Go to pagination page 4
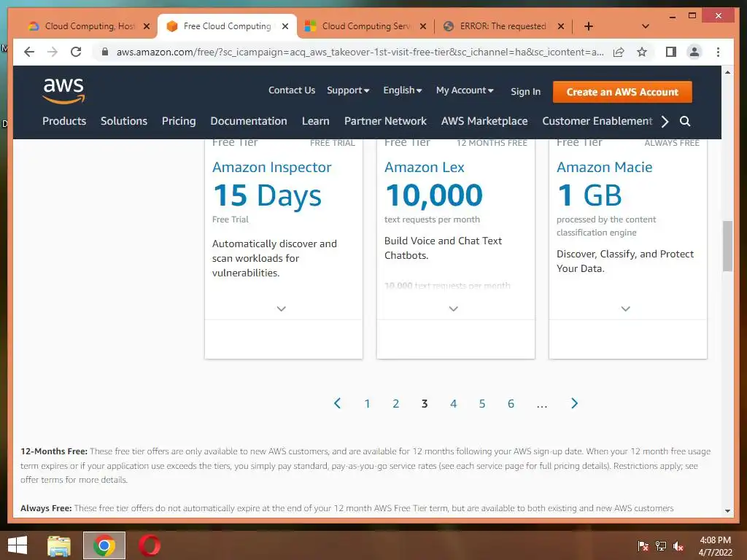This screenshot has height=560, width=747. pos(453,404)
